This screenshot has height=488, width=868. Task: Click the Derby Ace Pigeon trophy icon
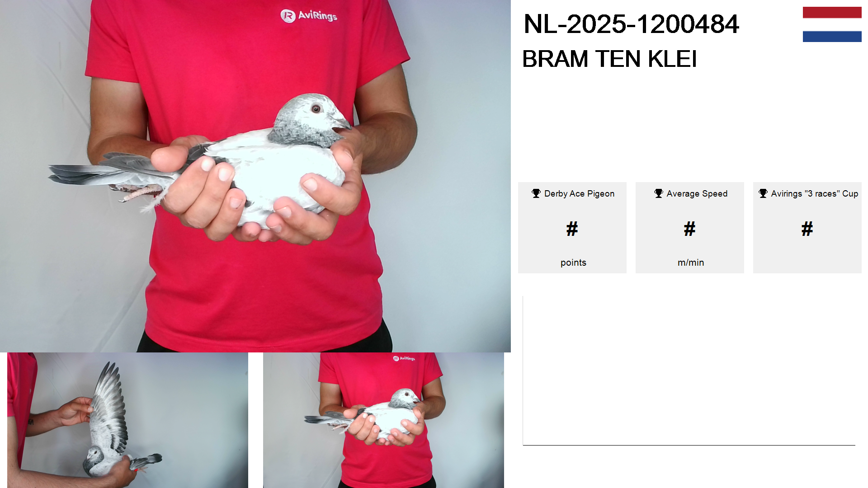point(536,193)
